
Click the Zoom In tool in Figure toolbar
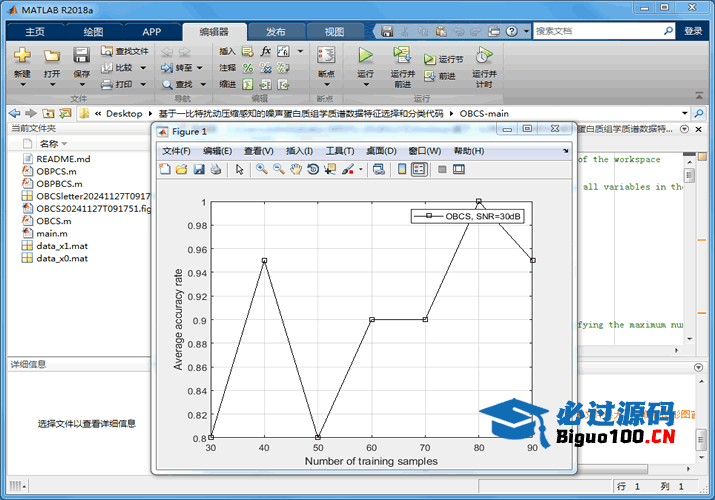[x=261, y=169]
